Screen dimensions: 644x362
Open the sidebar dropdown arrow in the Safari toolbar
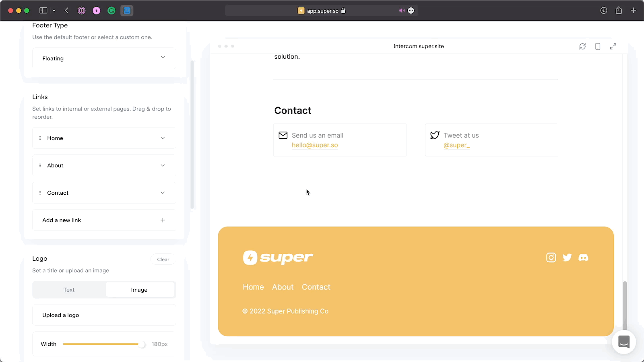pyautogui.click(x=54, y=10)
